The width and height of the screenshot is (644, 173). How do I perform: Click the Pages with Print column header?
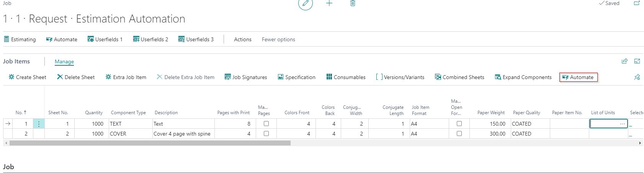(234, 113)
